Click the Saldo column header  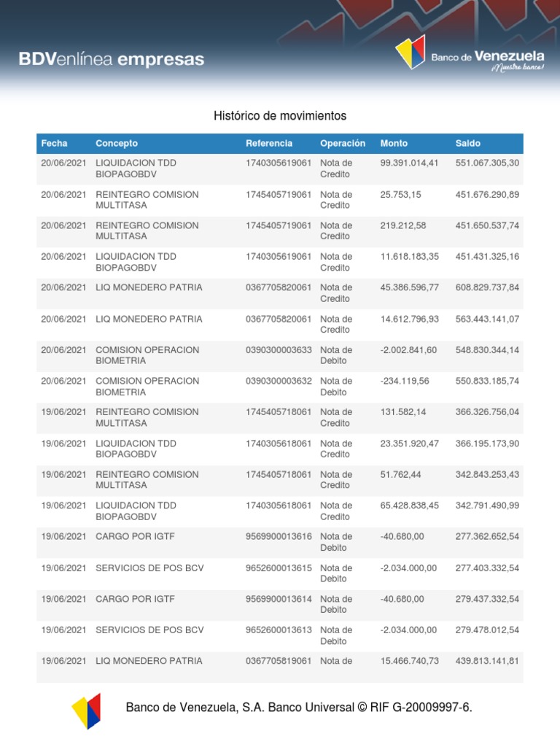pyautogui.click(x=467, y=144)
